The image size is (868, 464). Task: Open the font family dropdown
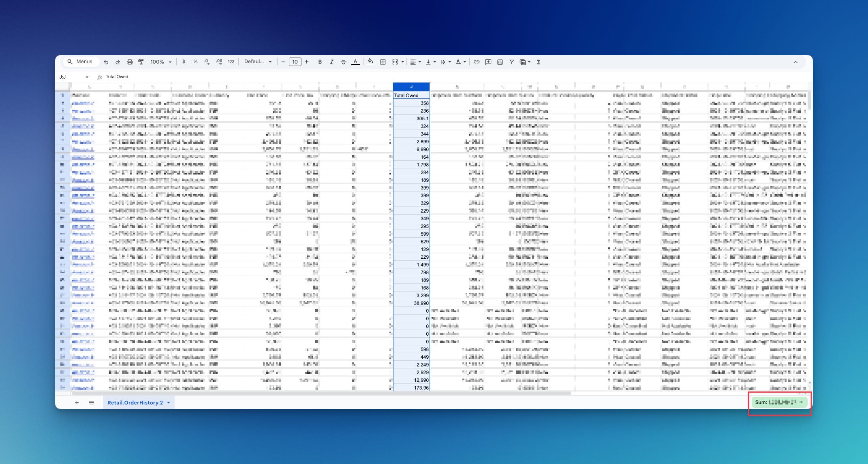(x=258, y=62)
